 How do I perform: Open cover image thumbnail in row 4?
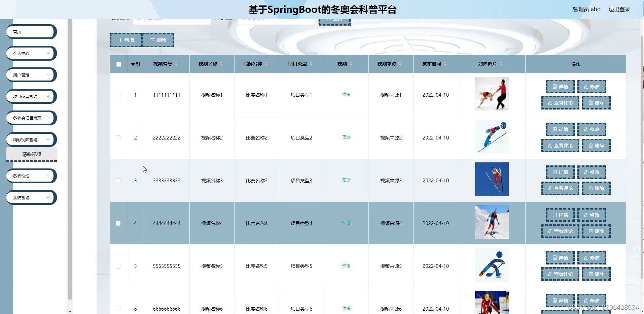tap(492, 222)
